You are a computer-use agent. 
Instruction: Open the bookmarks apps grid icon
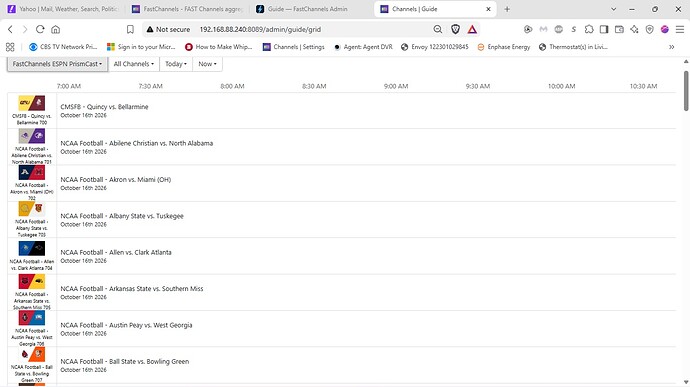tap(10, 47)
